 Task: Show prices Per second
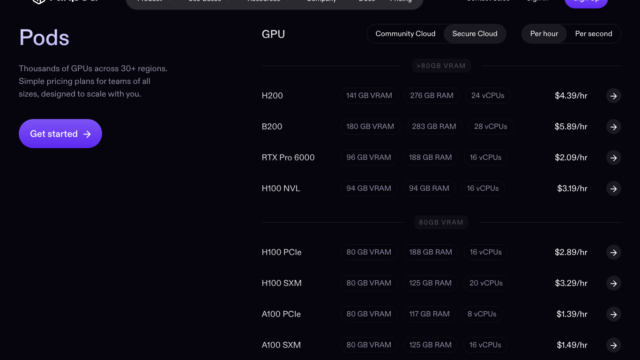[593, 34]
